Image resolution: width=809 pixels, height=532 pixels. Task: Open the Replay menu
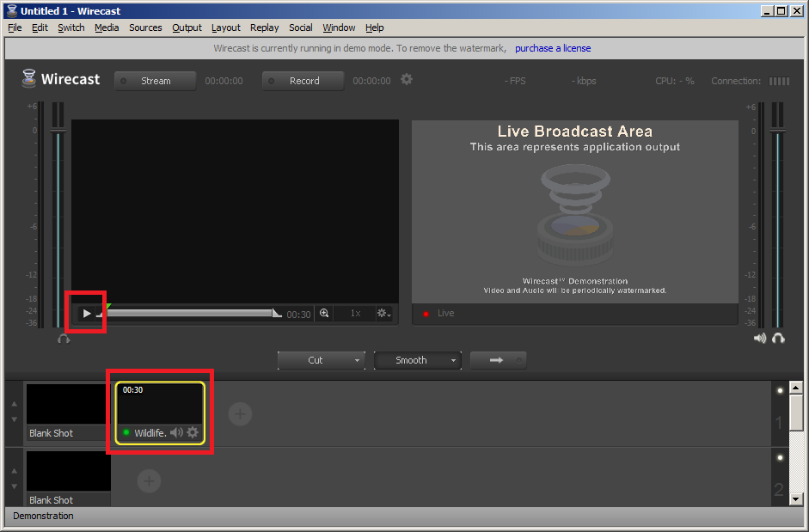(x=264, y=28)
